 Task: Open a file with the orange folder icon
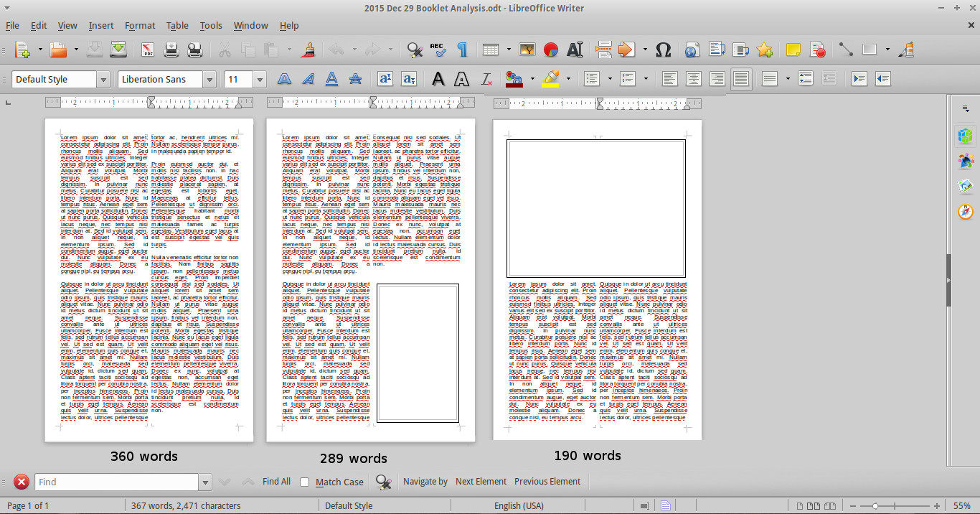[x=58, y=50]
